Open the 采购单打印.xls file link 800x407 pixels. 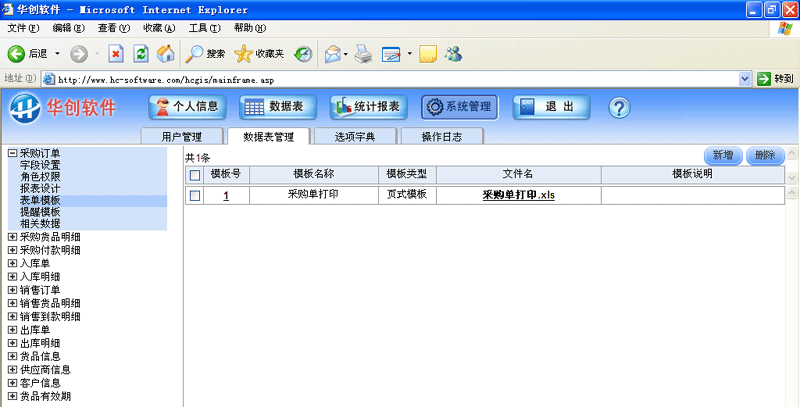[x=518, y=196]
